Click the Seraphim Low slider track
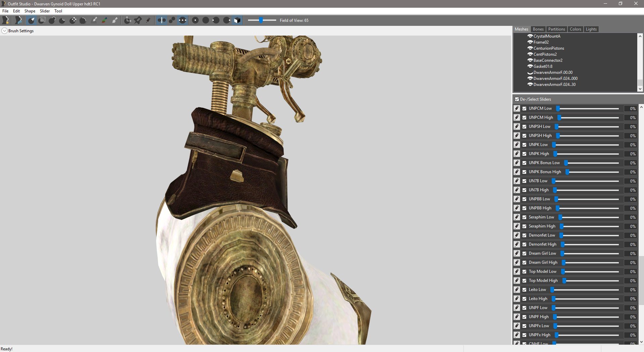Image resolution: width=644 pixels, height=352 pixels. [589, 217]
